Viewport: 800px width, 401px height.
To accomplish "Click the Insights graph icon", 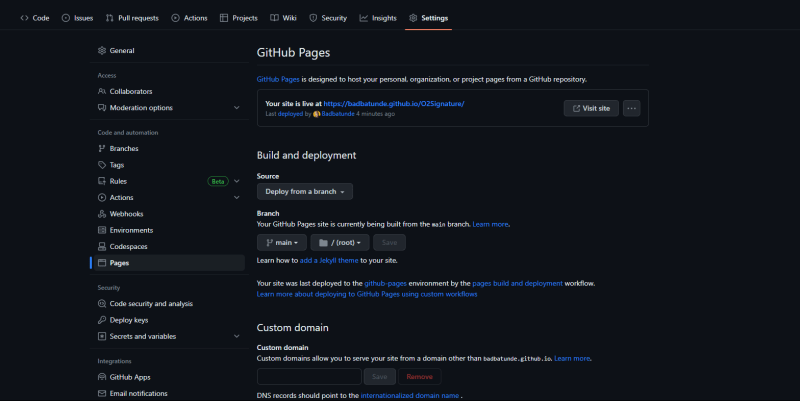I will (363, 18).
